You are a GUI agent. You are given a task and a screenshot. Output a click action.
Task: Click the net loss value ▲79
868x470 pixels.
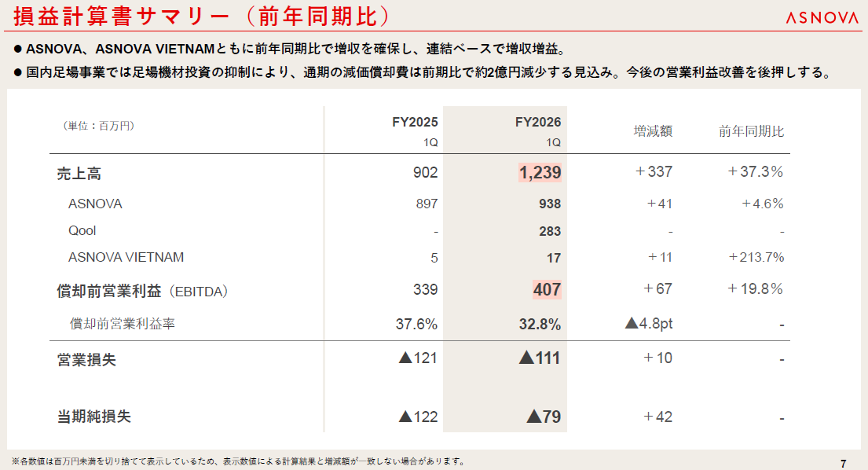coord(544,417)
